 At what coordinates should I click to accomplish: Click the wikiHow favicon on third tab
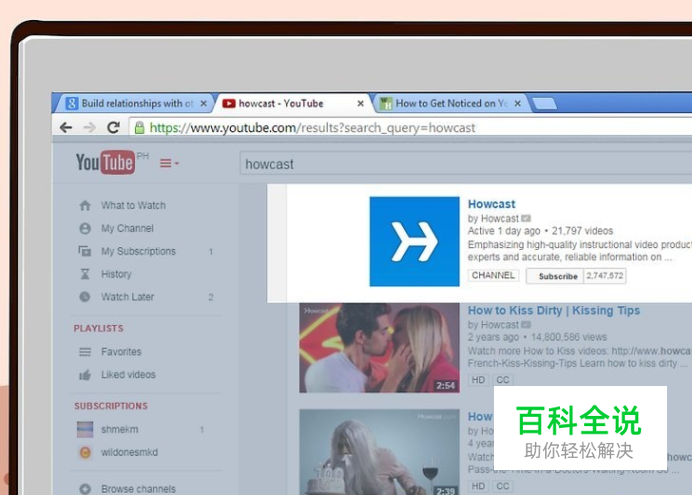(x=386, y=104)
